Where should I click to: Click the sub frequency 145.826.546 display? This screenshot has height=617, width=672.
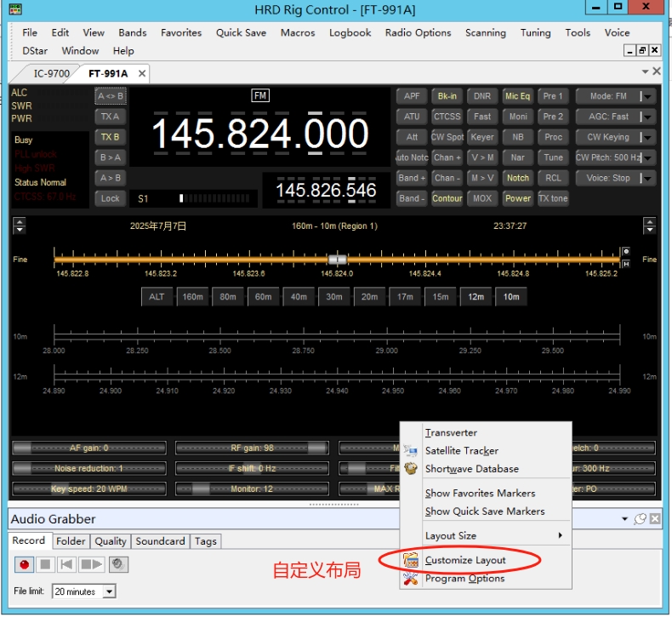[326, 191]
